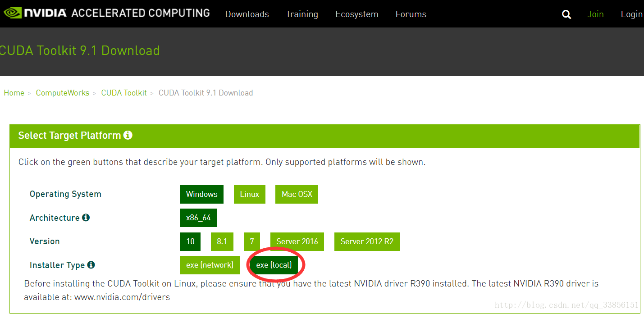Screen dimensions: 644x314
Task: Select exe (local) installer type
Action: point(274,265)
